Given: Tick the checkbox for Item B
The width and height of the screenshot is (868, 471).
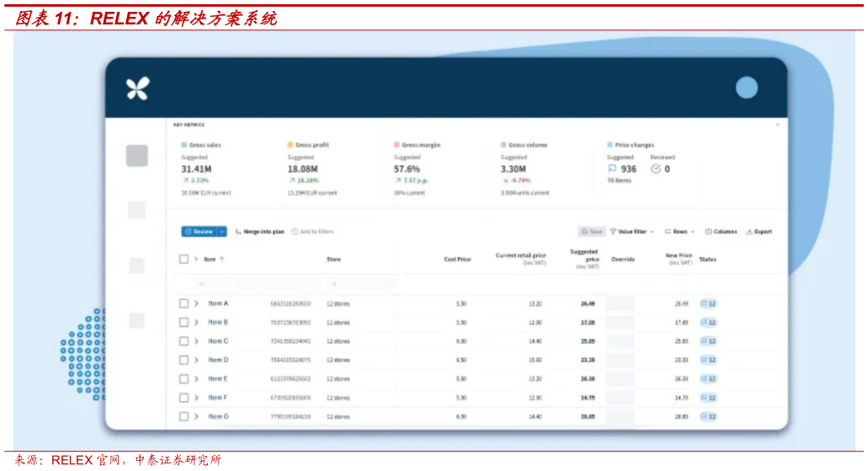Looking at the screenshot, I should point(184,323).
